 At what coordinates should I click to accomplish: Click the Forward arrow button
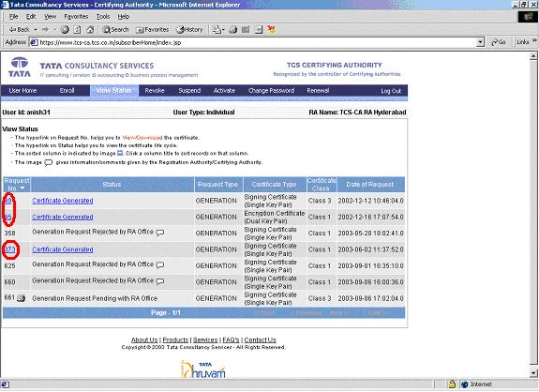tap(45, 30)
